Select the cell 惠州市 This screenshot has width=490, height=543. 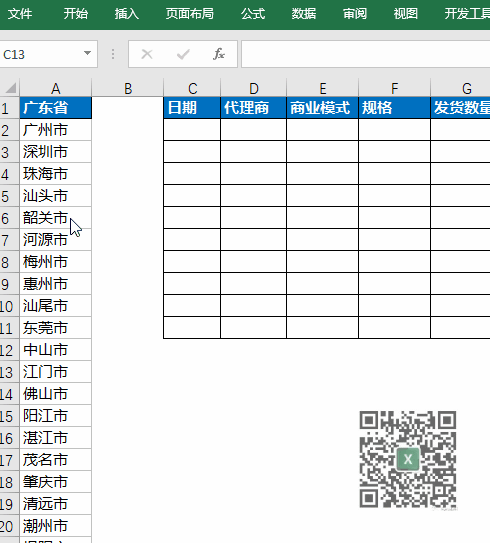coord(56,284)
